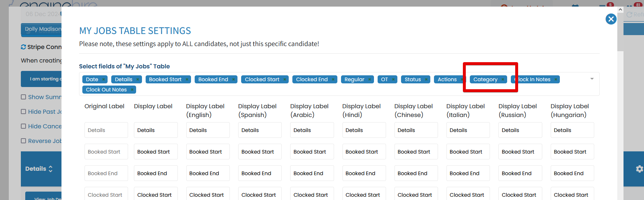Remove the Booked Start field tag

[x=187, y=79]
